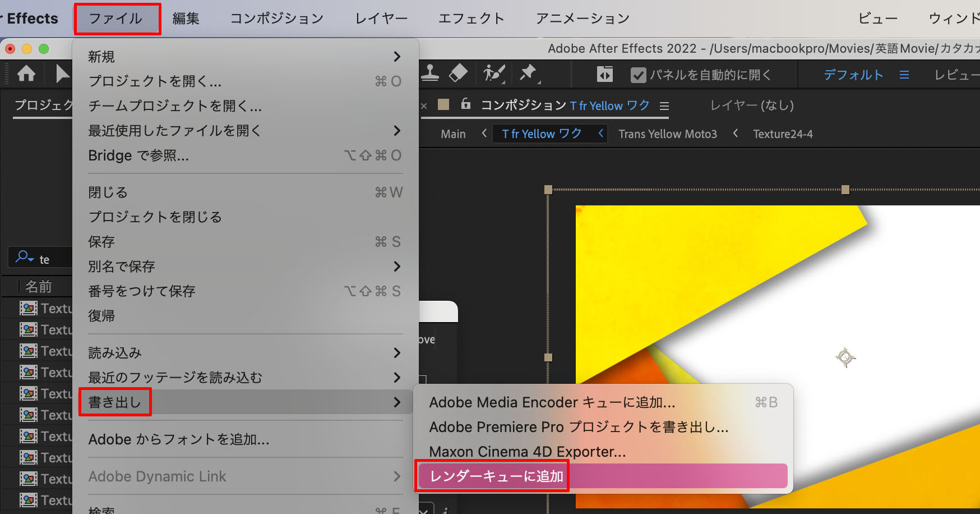
Task: Expand the 書き出し submenu arrow
Action: 398,402
